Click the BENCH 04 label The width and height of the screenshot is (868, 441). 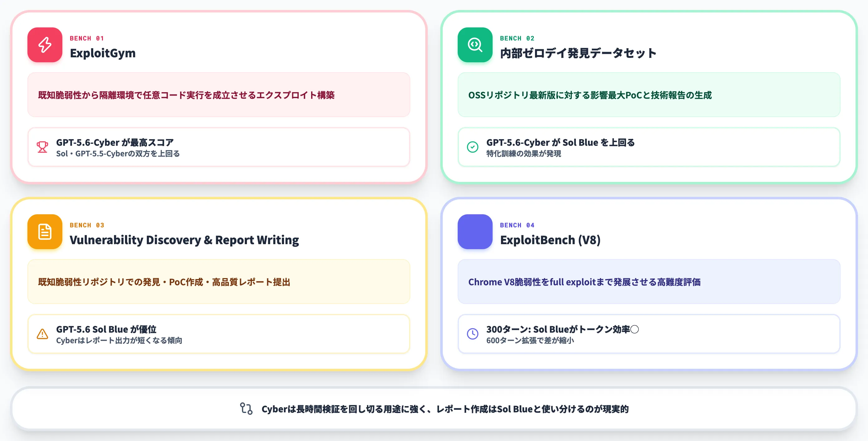tap(517, 225)
